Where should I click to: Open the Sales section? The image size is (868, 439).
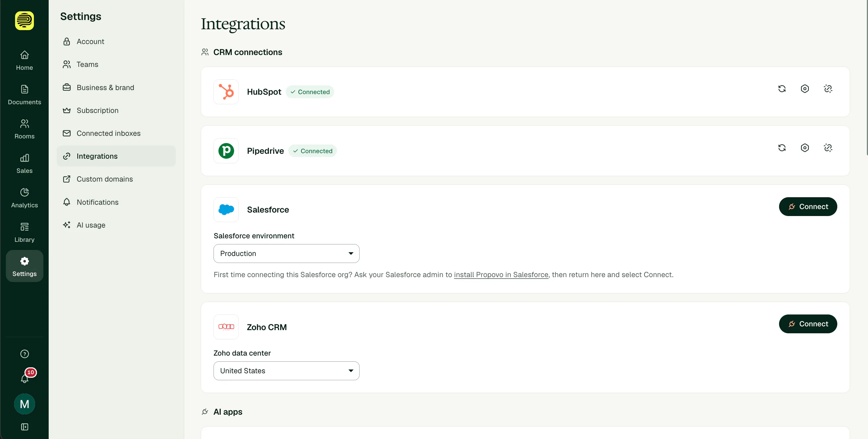[x=24, y=164]
